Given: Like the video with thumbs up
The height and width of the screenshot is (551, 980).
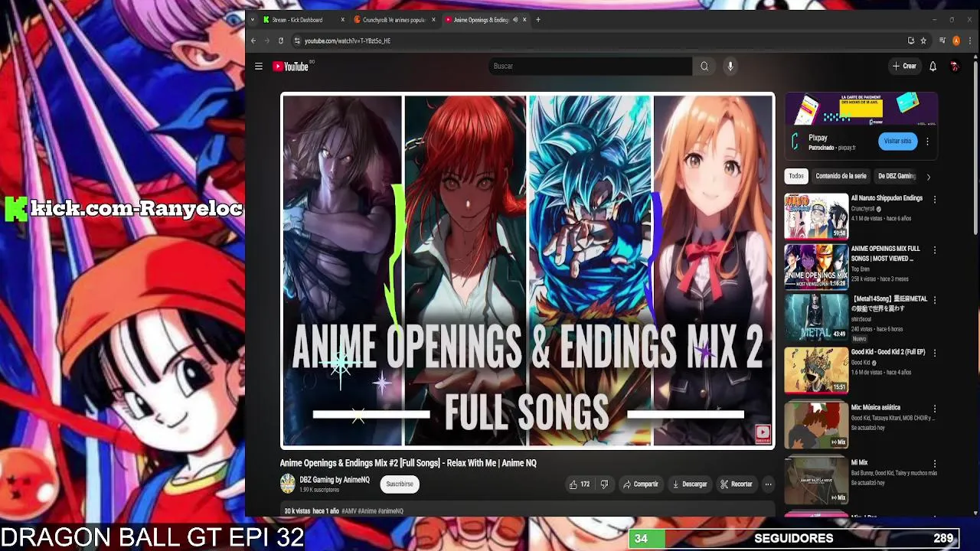Looking at the screenshot, I should coord(580,484).
